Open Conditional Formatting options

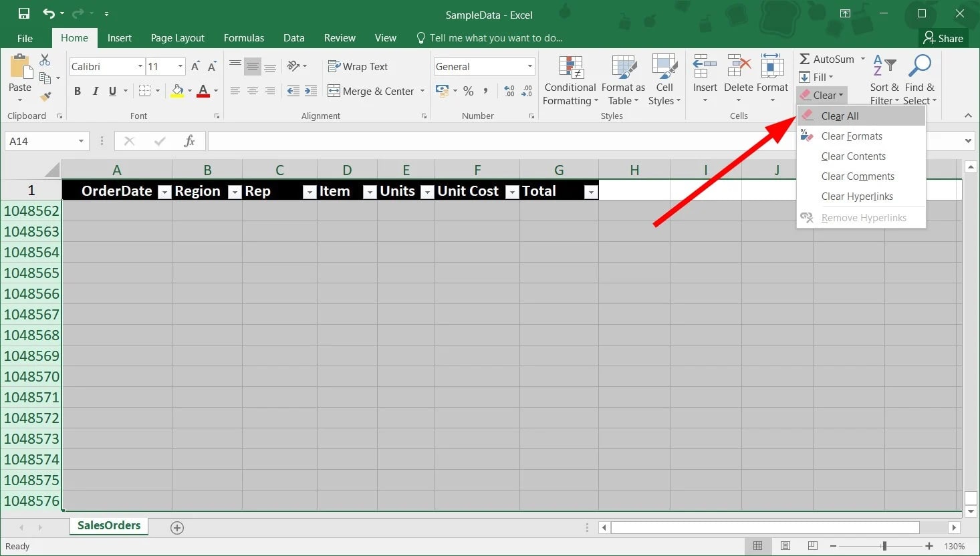570,80
